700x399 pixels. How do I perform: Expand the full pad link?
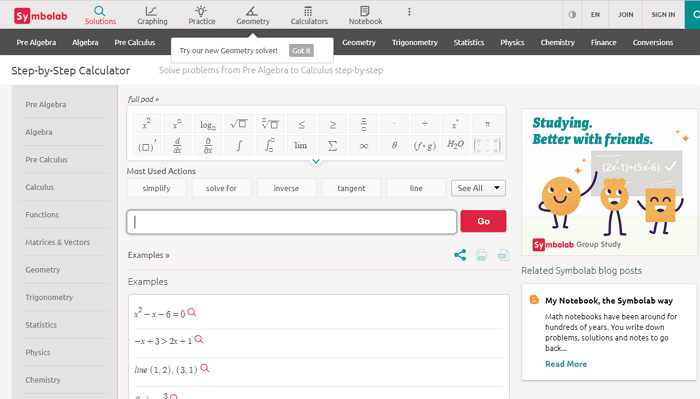(143, 99)
